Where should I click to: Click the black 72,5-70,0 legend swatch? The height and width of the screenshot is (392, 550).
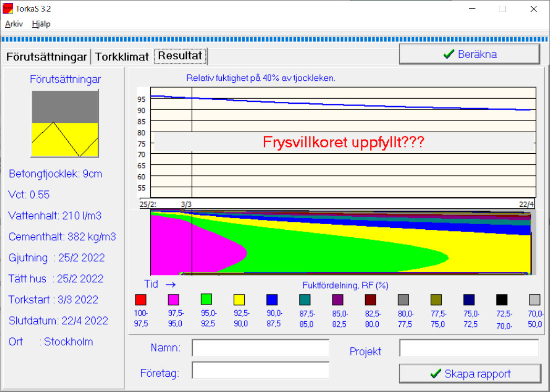pyautogui.click(x=502, y=300)
